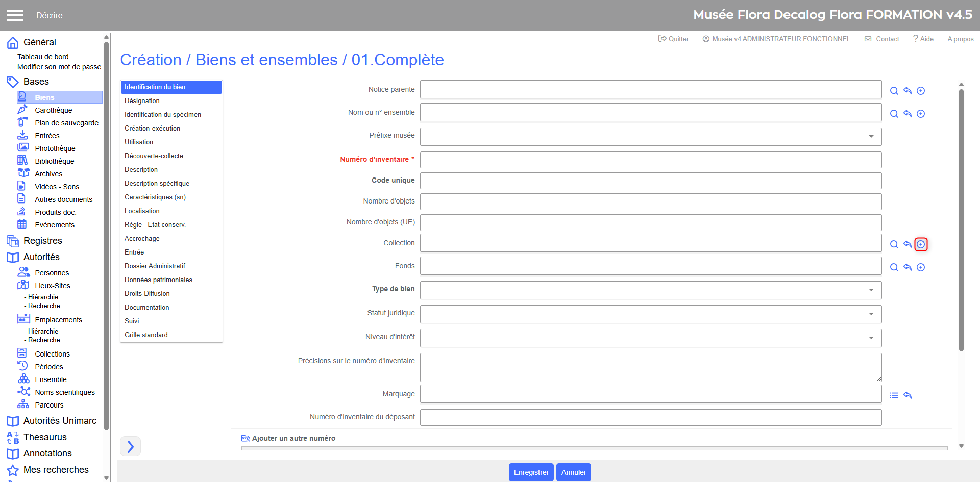Click the add icon beside Notice parente
980x482 pixels.
(920, 91)
